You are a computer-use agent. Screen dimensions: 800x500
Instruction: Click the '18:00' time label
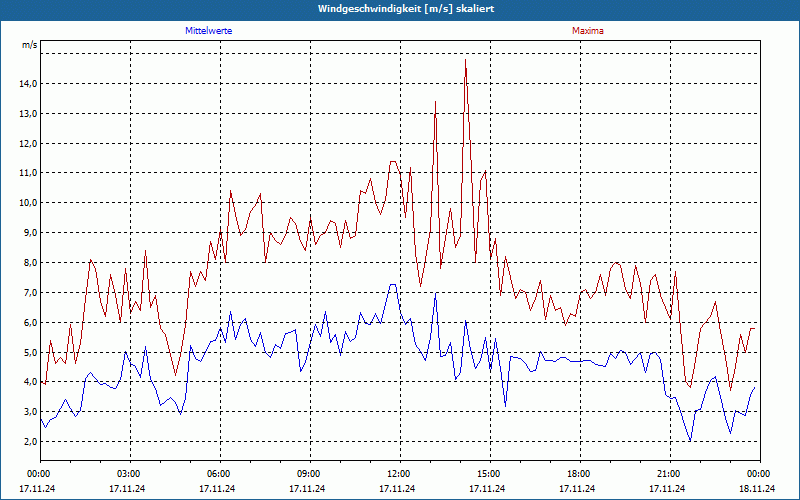[x=579, y=474]
